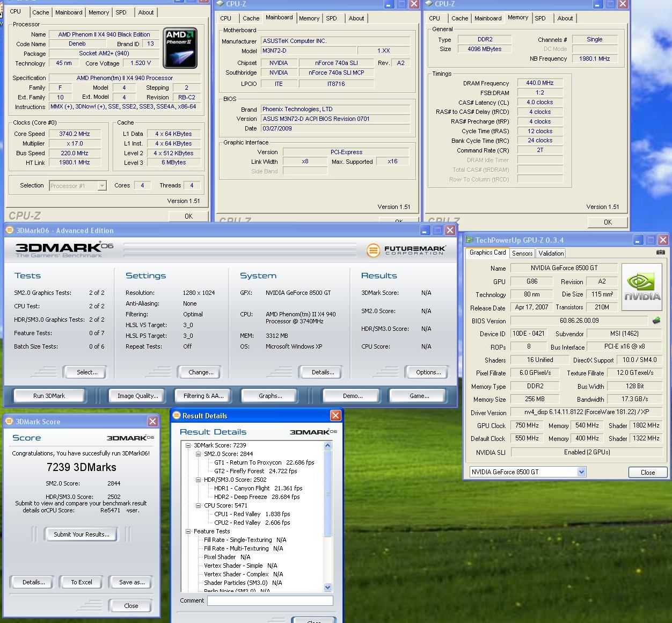Click the 7239 3DMarks score text
The image size is (672, 623).
coord(82,467)
